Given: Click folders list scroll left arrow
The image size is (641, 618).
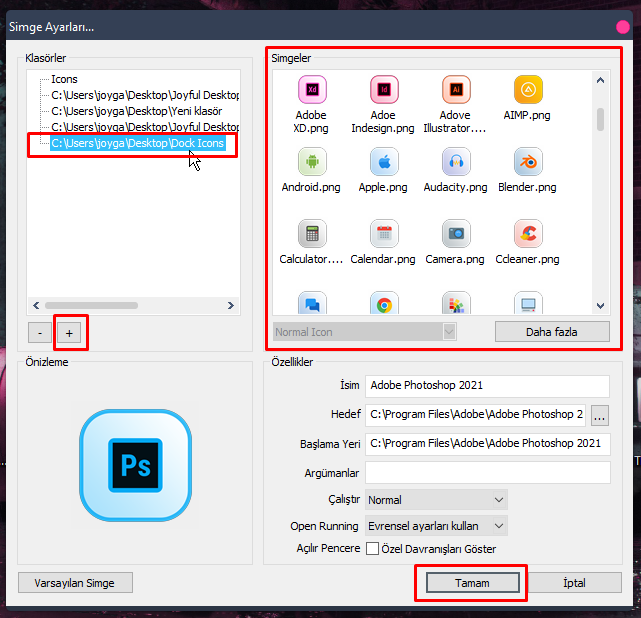Looking at the screenshot, I should [x=36, y=305].
